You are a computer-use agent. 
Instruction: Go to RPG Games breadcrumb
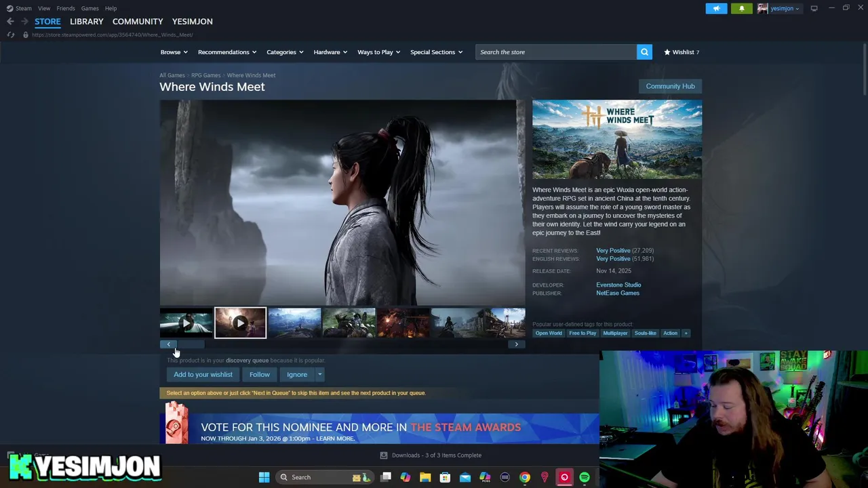(x=205, y=75)
